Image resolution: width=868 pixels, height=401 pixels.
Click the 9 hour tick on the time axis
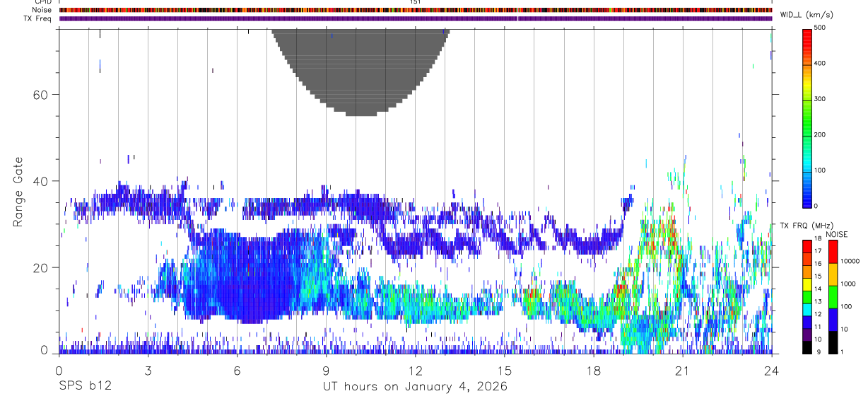click(x=327, y=371)
